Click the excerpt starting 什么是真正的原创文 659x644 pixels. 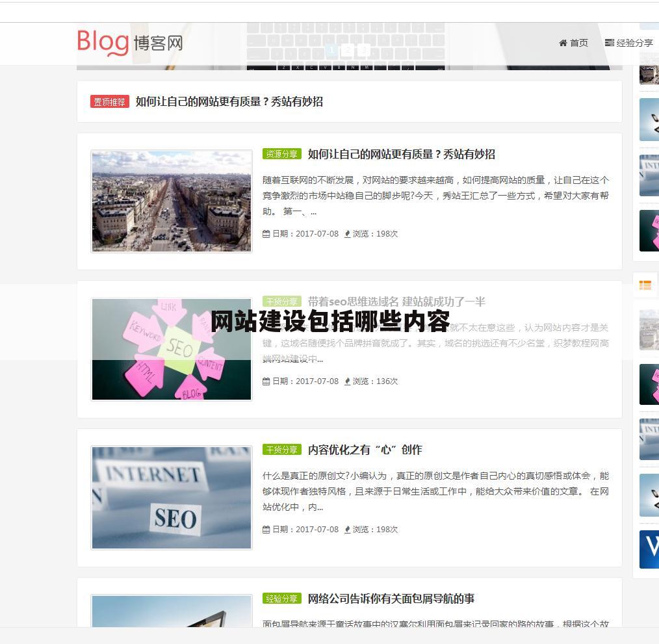click(x=435, y=491)
